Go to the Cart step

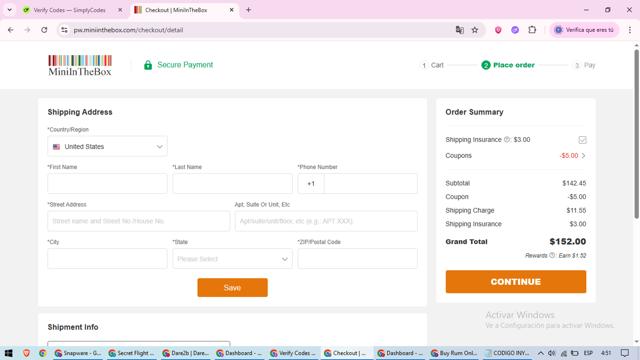coord(432,65)
